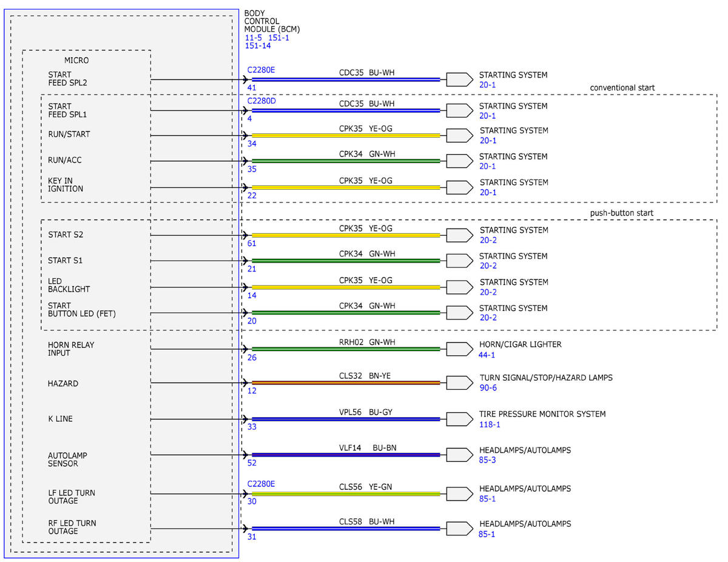Click the RF LED TURN OUTAGE label

pos(72,527)
